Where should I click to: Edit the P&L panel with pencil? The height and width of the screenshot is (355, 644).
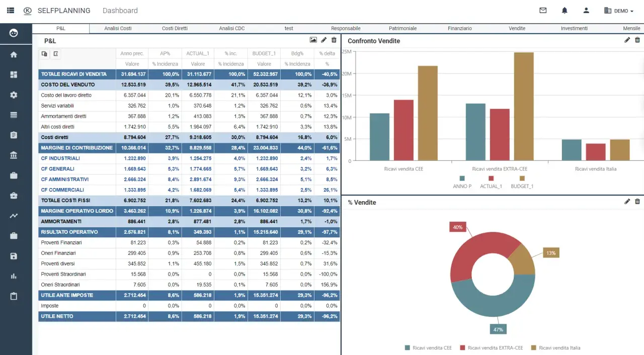coord(324,40)
